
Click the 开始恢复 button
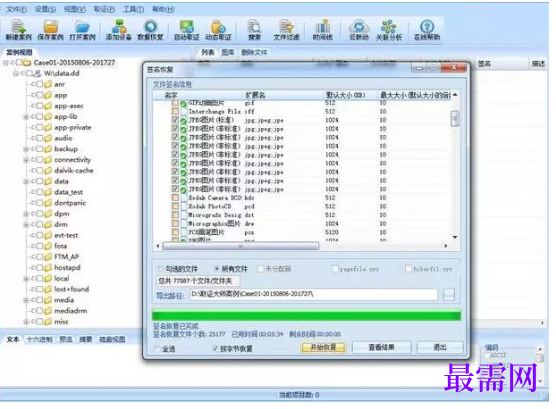coord(323,347)
